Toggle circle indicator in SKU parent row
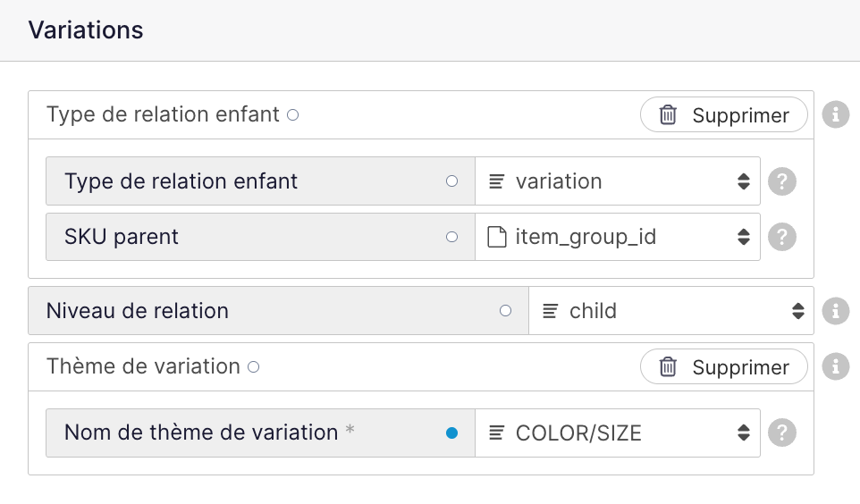This screenshot has height=504, width=860. click(451, 237)
